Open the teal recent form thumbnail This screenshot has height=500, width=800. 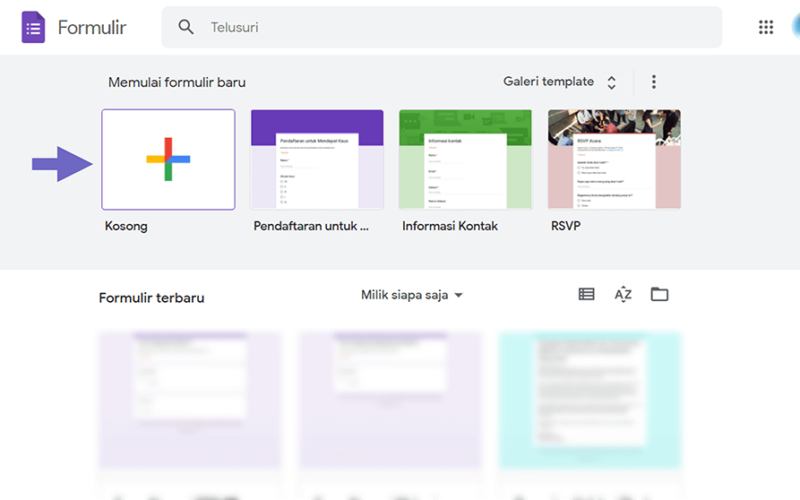[590, 401]
